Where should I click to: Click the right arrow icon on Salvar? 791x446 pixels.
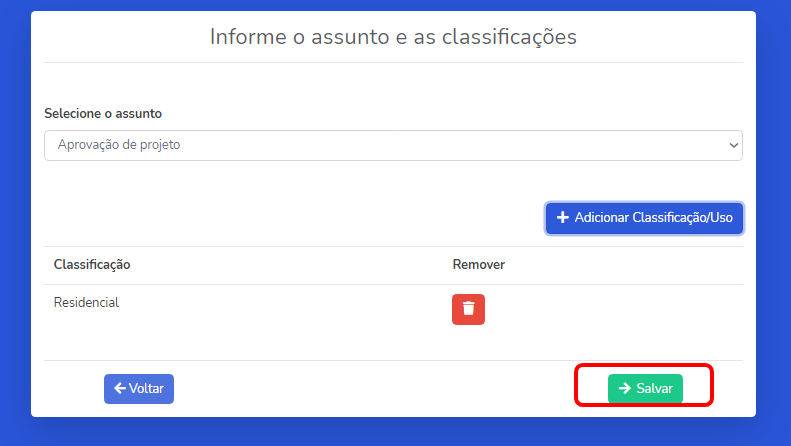pyautogui.click(x=625, y=388)
